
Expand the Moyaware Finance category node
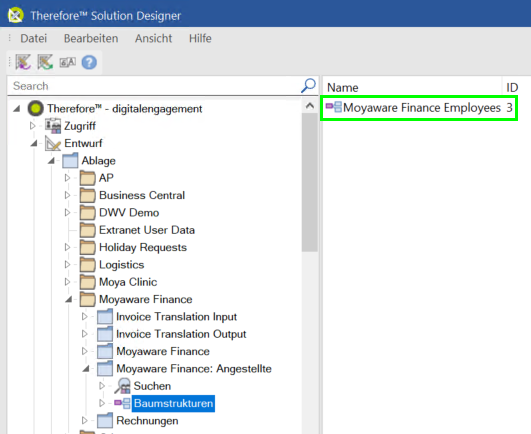click(x=84, y=351)
